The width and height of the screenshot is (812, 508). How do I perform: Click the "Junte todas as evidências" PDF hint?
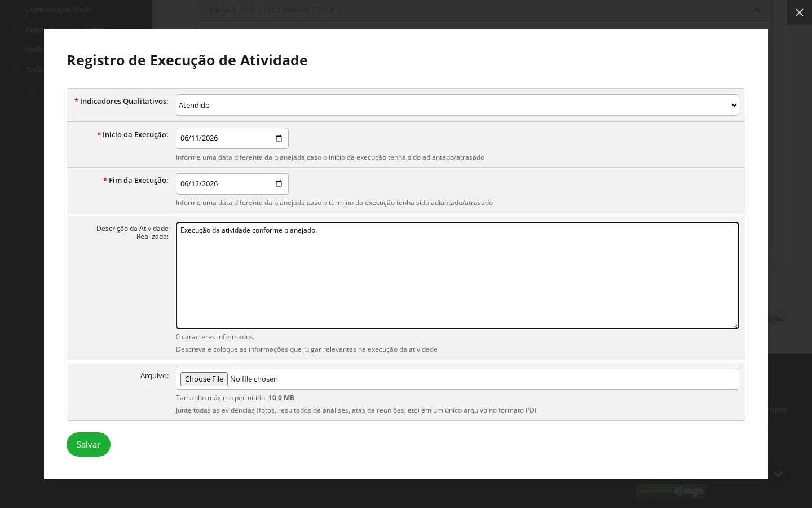(357, 410)
